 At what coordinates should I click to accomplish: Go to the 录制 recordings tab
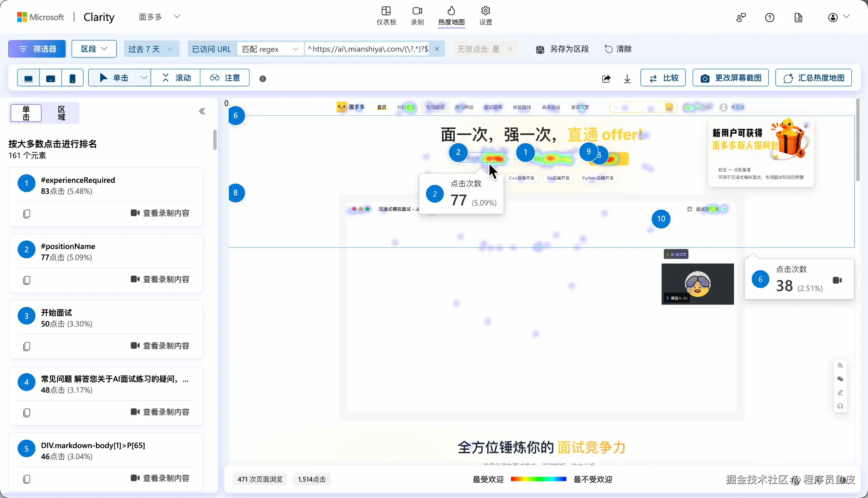(417, 16)
